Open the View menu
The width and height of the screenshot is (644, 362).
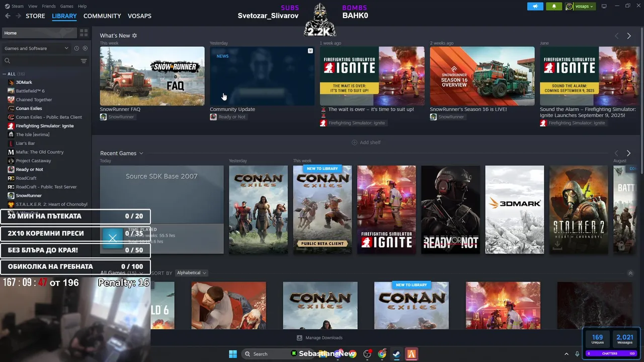(x=33, y=6)
